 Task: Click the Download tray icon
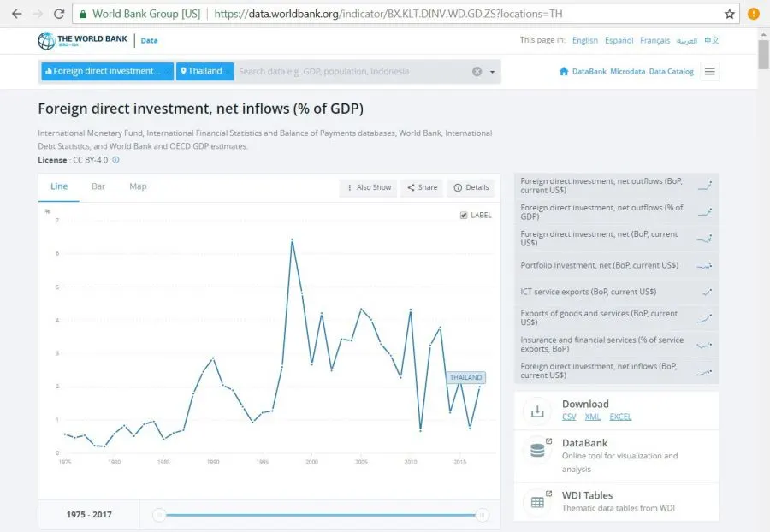click(x=537, y=411)
